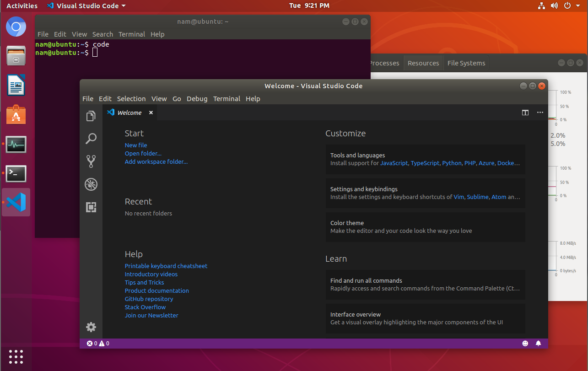Open the clock showing Tue 9:21 PM
Screen dimensions: 588x371
[309, 6]
